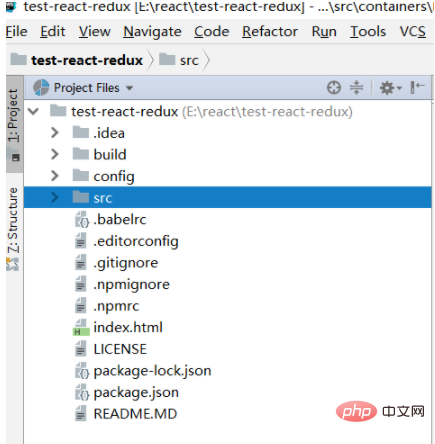This screenshot has height=444, width=435.
Task: Open the Refactor menu
Action: pyautogui.click(x=270, y=32)
